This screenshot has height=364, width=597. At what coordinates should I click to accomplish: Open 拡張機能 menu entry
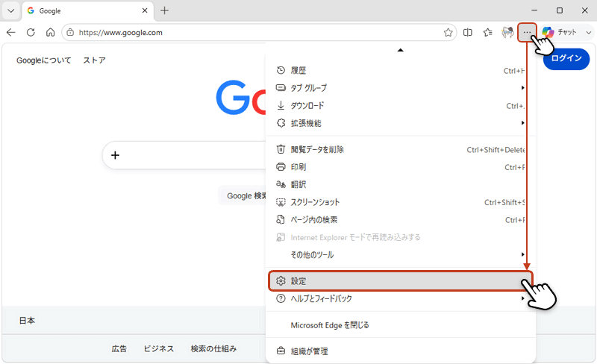(x=401, y=123)
